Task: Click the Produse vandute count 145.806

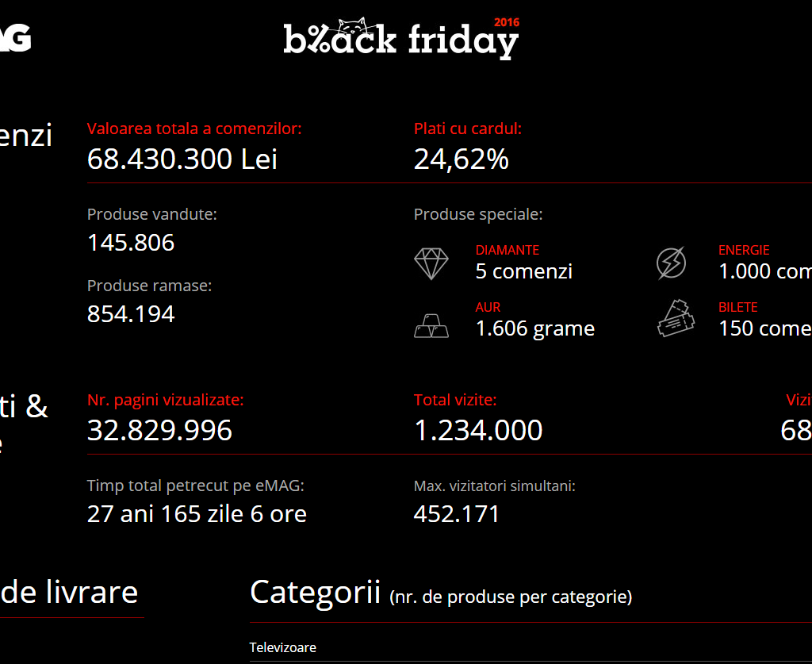Action: [x=131, y=243]
